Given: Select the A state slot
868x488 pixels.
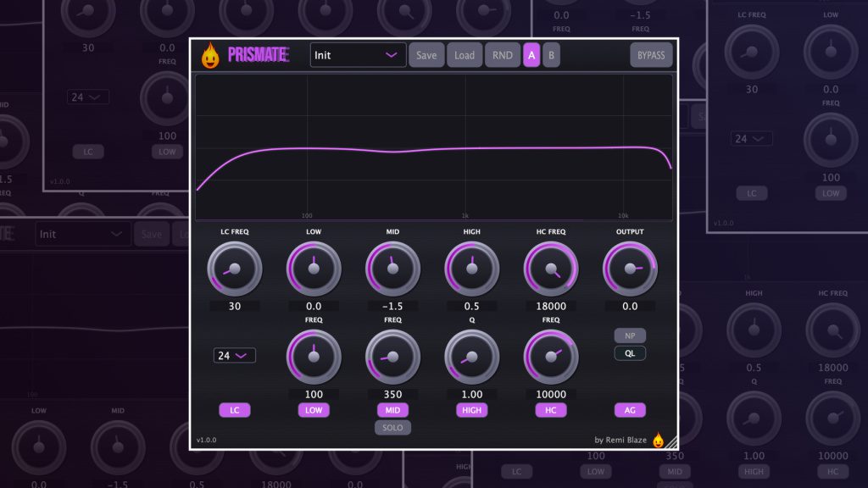Looking at the screenshot, I should 531,55.
